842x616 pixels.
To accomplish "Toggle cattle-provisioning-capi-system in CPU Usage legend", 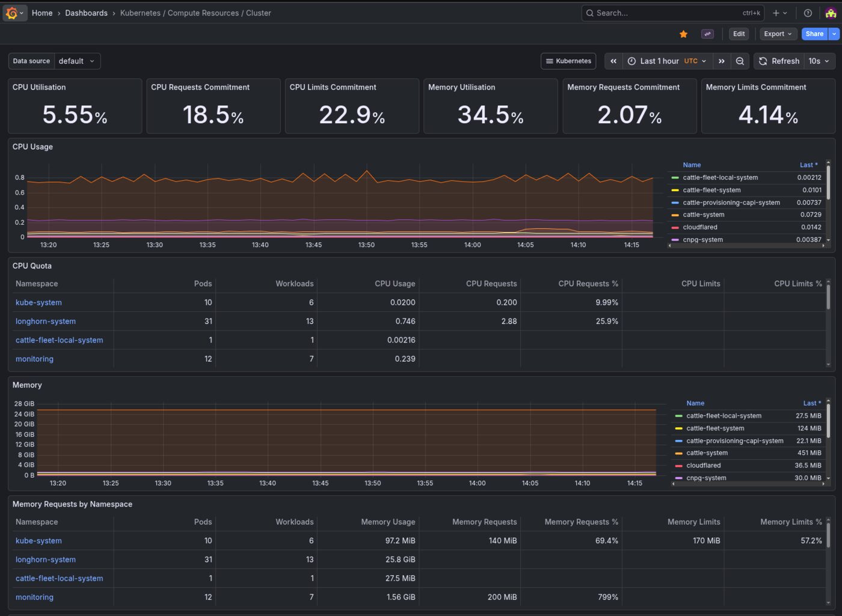I will click(x=731, y=203).
